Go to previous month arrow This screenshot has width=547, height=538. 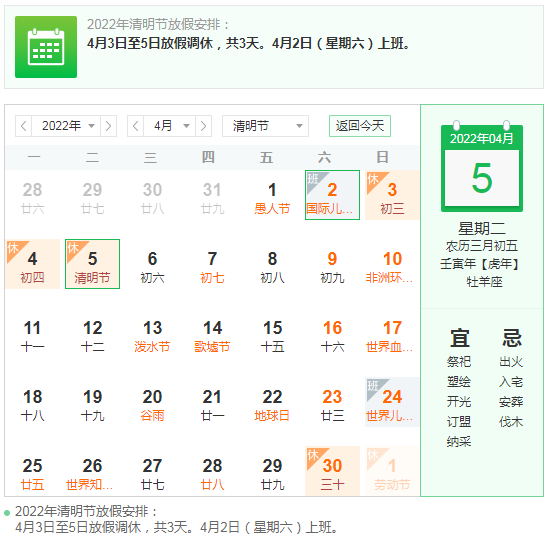point(136,126)
